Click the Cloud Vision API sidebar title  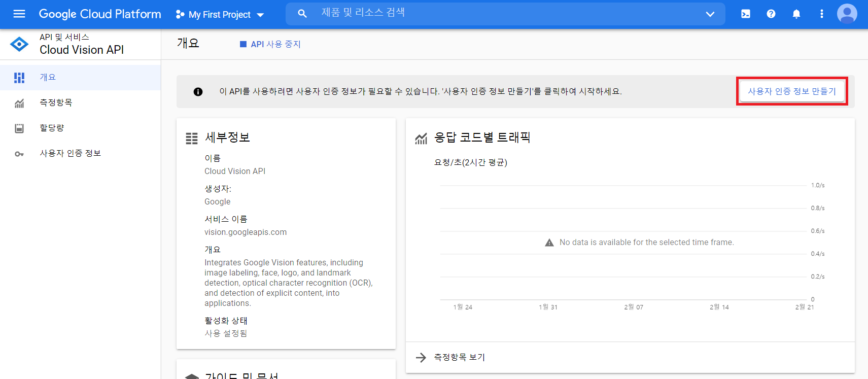click(82, 50)
